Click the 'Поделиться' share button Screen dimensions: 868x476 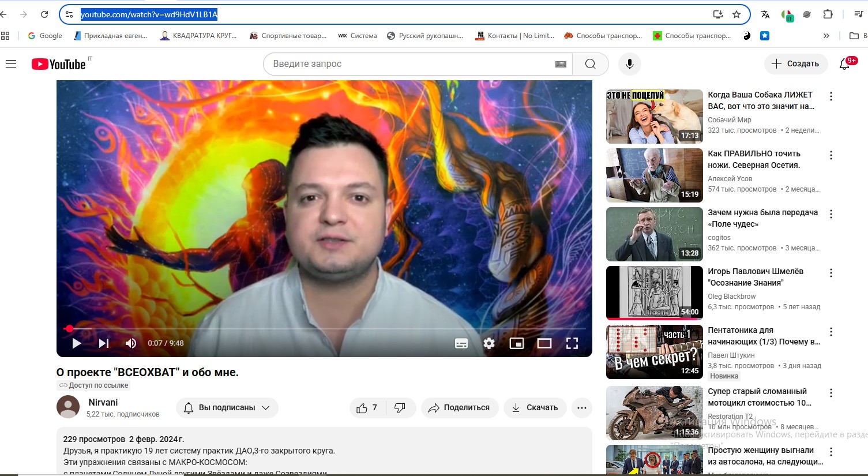459,408
